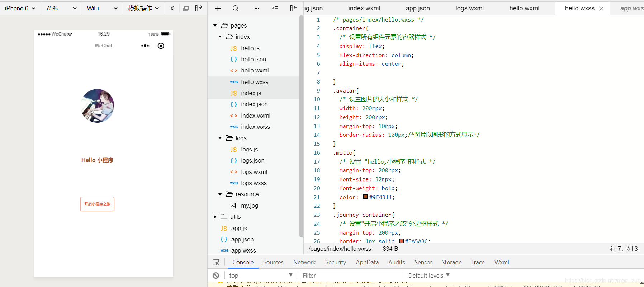Viewport: 644px width, 287px height.
Task: Add a new file with plus icon
Action: [x=218, y=8]
